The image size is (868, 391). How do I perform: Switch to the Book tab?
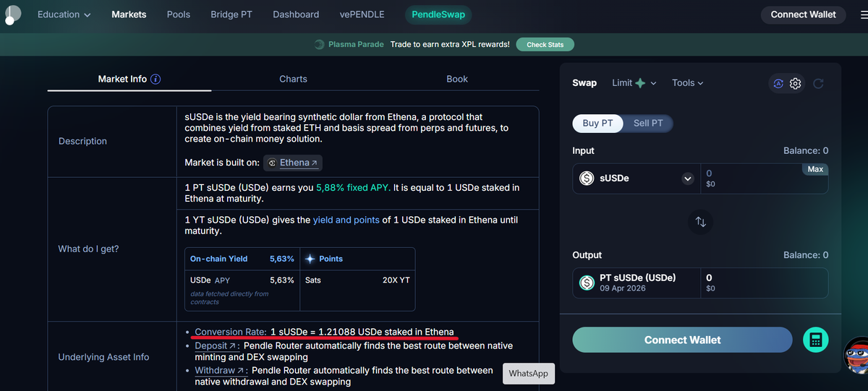(457, 79)
